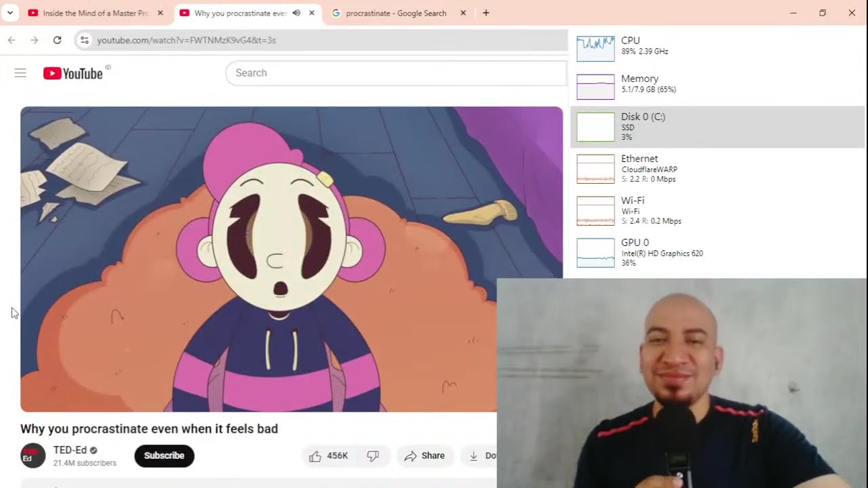Show Memory performance in Task Manager

717,87
